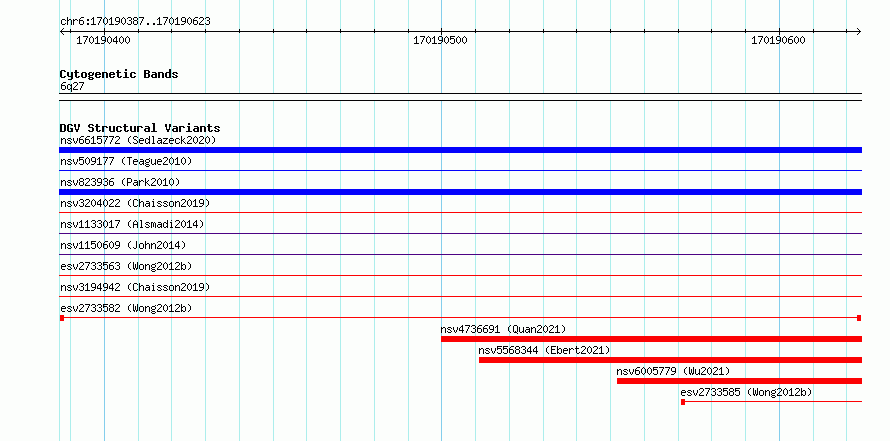Screen dimensions: 890x441
Task: Select variant label nsv5568344 (Ebert2021)
Action: click(544, 350)
